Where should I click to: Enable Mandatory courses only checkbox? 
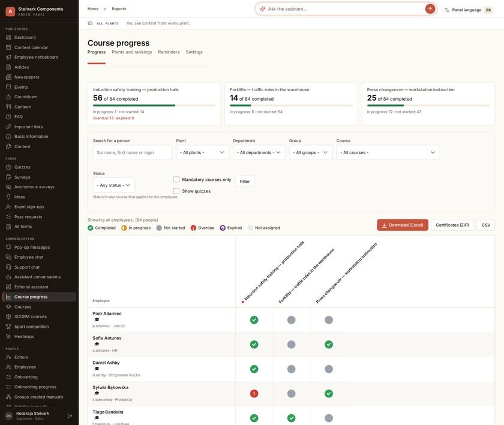pos(176,179)
